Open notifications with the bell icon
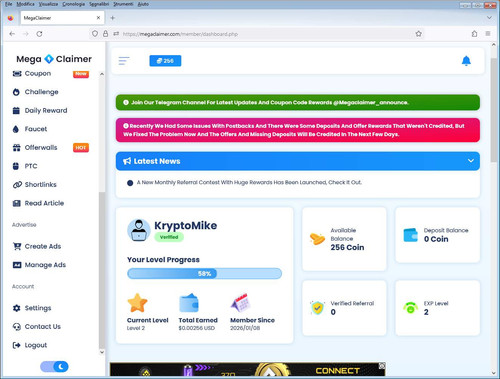The image size is (500, 379). tap(466, 61)
